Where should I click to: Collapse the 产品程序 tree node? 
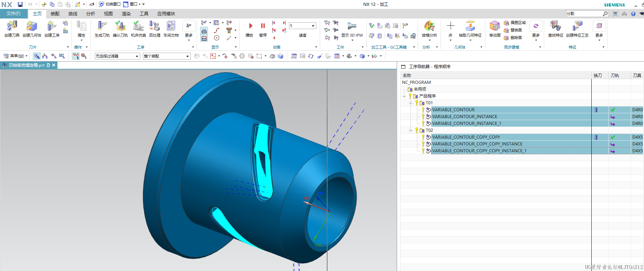pos(404,96)
